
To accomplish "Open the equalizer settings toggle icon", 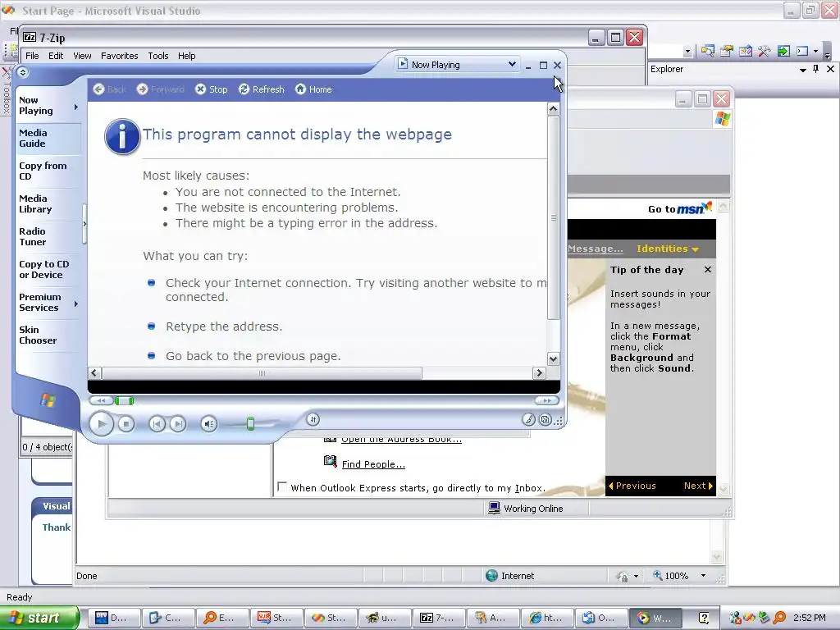I will click(x=313, y=419).
